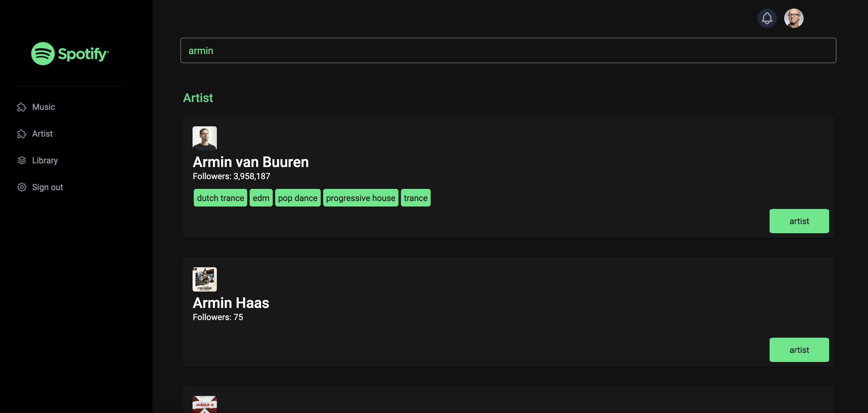
Task: Select Library from the sidebar menu
Action: tap(45, 160)
